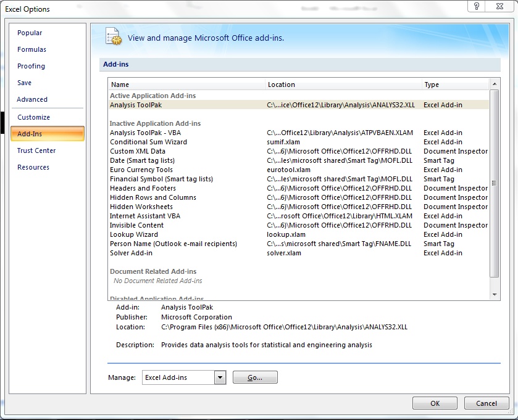Open the Trust Center category

pyautogui.click(x=36, y=150)
